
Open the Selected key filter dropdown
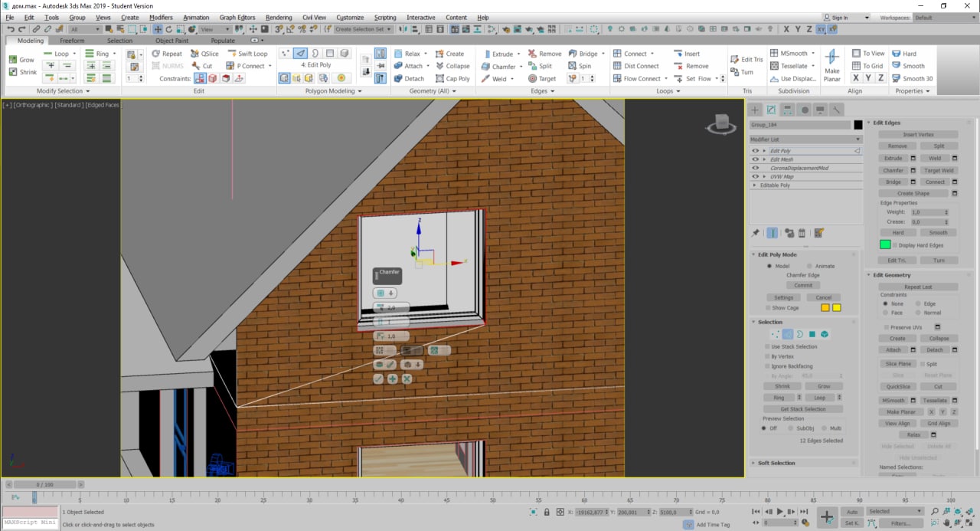(895, 511)
